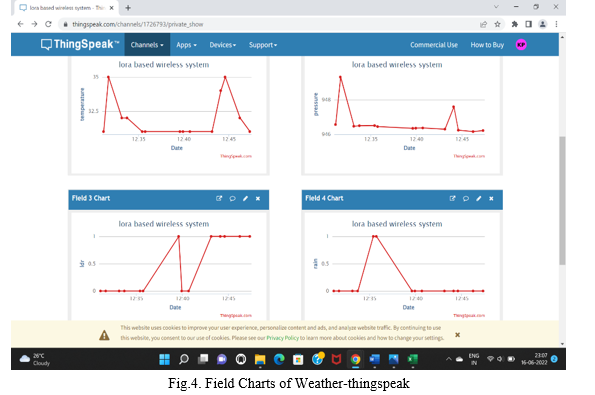Edit Field 4 Chart with pencil icon
This screenshot has width=595, height=395.
point(479,198)
